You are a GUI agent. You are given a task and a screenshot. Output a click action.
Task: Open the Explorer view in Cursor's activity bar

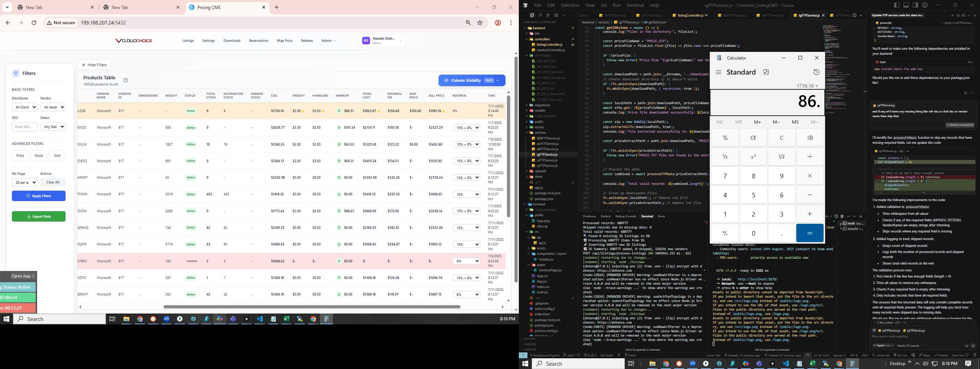pyautogui.click(x=532, y=15)
